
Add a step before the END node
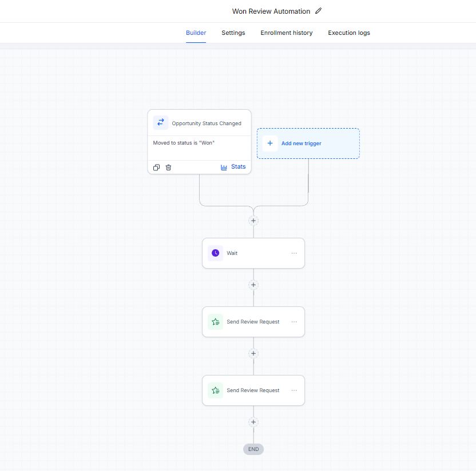coord(253,422)
